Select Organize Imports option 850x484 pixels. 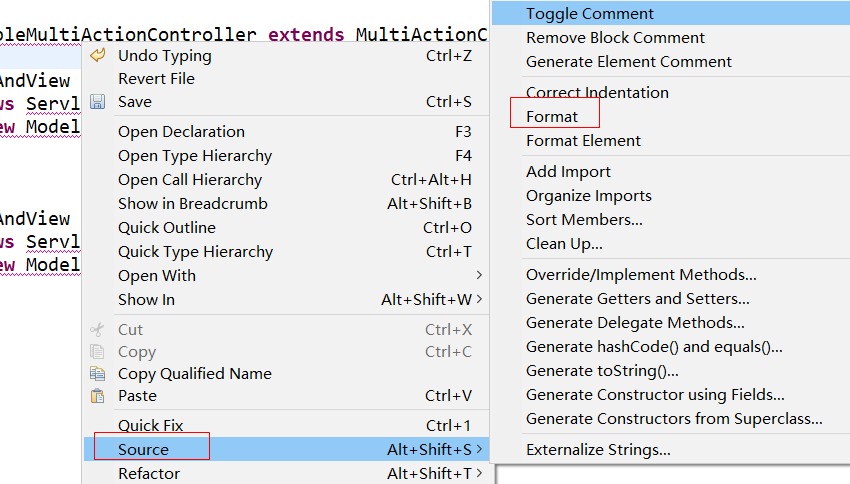coord(589,196)
